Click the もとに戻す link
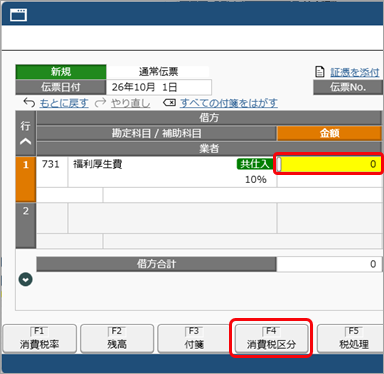This screenshot has height=374, width=384. point(64,103)
